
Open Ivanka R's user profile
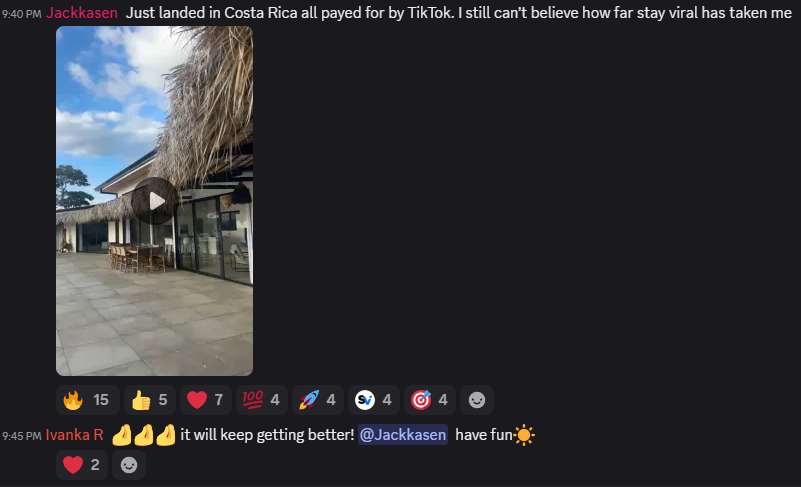[75, 435]
